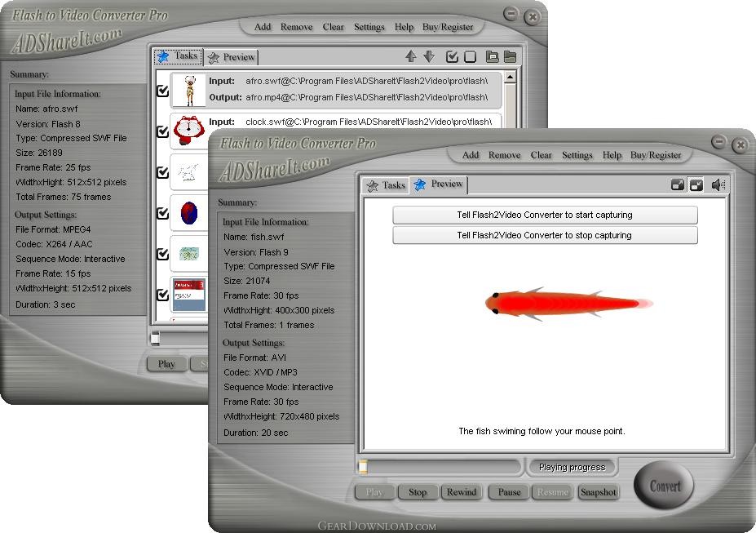This screenshot has height=533, width=756.
Task: Shrink preview icon in front window
Action: (696, 184)
